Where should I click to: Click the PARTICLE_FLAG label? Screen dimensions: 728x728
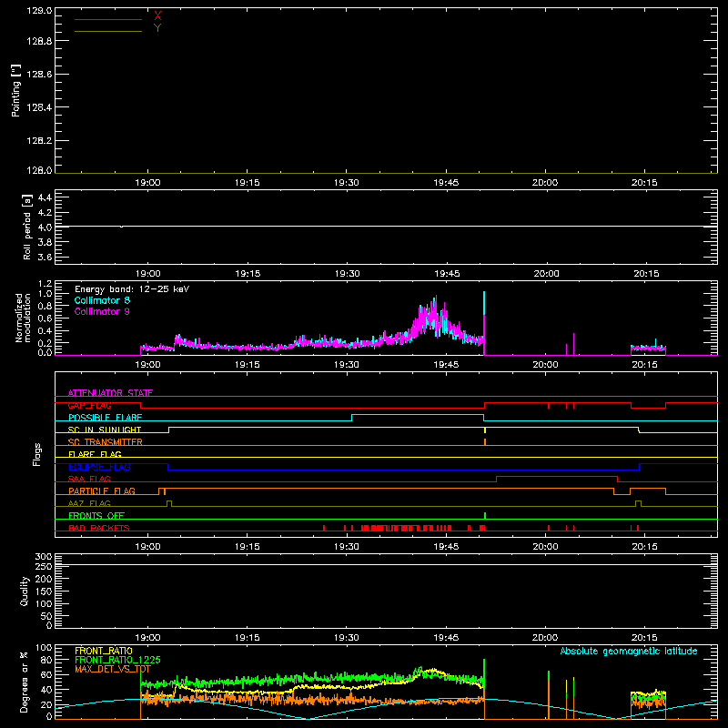tap(102, 491)
